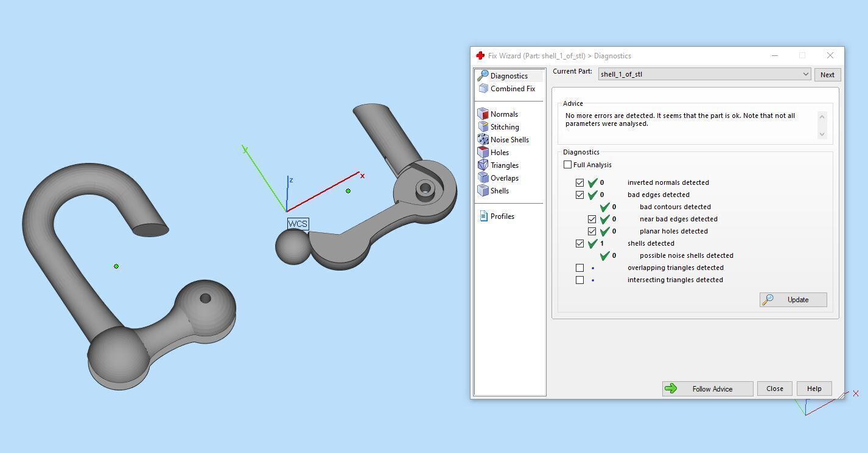Click the Help button

(x=814, y=389)
